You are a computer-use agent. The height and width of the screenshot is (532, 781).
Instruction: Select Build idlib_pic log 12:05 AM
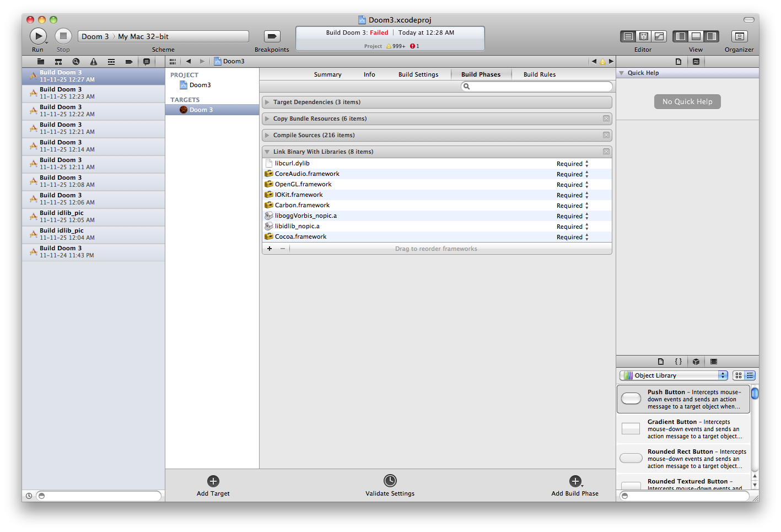click(94, 217)
